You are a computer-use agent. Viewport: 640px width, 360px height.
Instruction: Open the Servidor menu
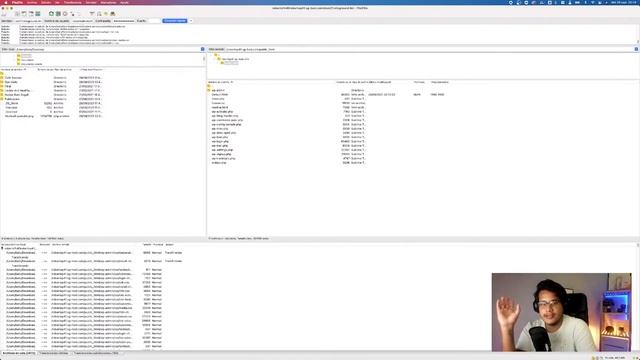pos(91,2)
